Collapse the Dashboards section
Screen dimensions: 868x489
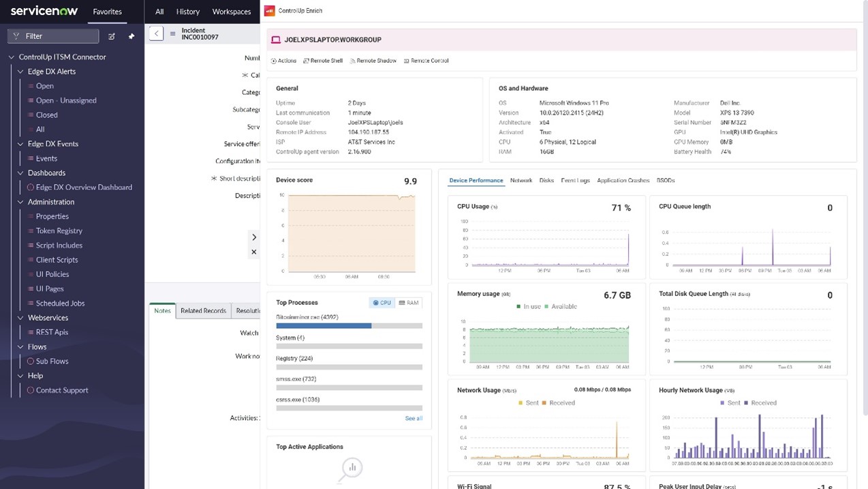click(x=20, y=173)
